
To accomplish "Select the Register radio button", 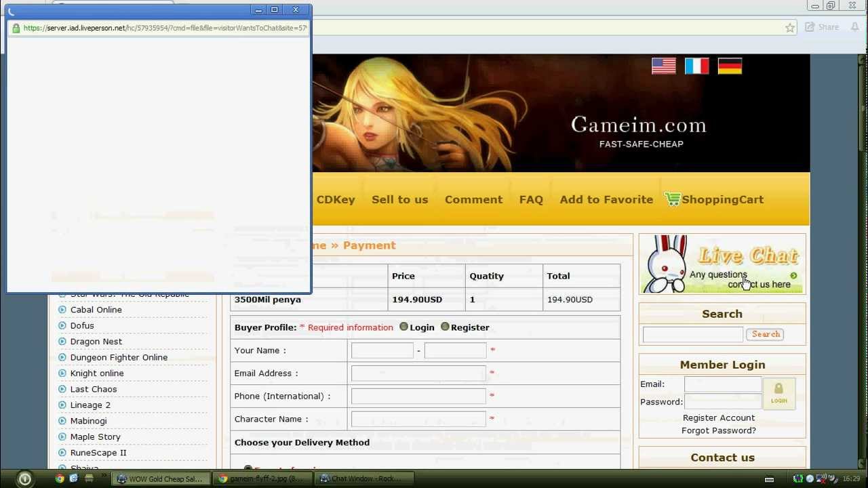I will pos(445,327).
